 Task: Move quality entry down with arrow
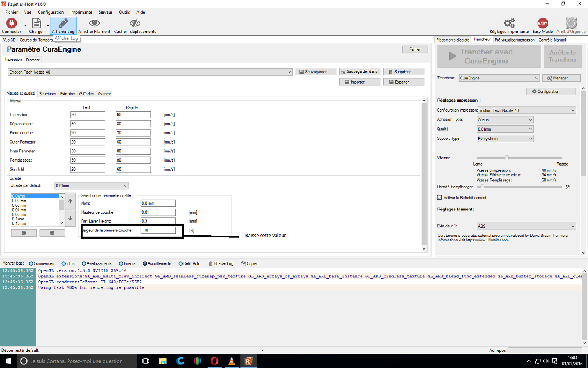click(70, 218)
